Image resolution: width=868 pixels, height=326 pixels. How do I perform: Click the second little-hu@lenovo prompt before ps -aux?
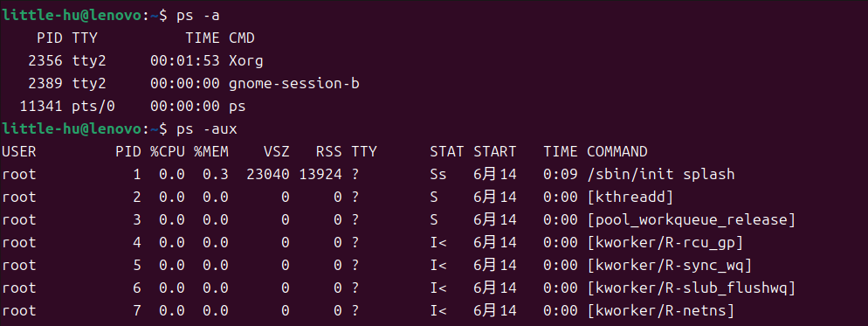pos(72,129)
